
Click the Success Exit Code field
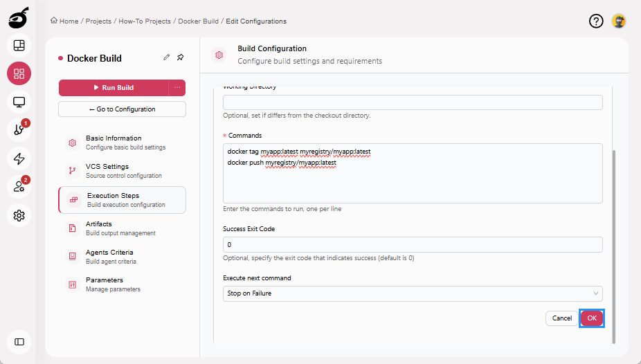pyautogui.click(x=413, y=245)
